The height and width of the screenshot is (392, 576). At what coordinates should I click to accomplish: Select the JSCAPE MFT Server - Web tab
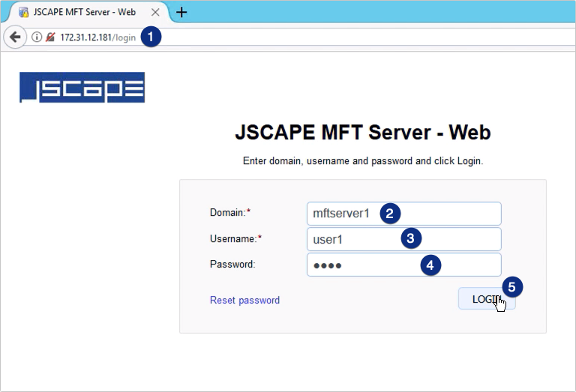84,13
